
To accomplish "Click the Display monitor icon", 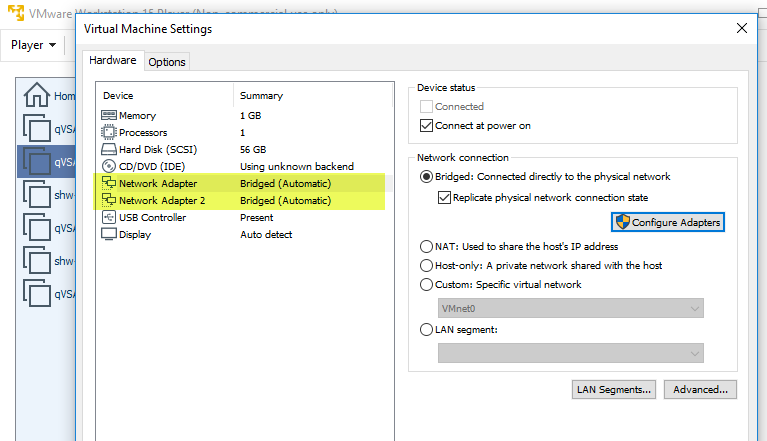I will [x=109, y=234].
